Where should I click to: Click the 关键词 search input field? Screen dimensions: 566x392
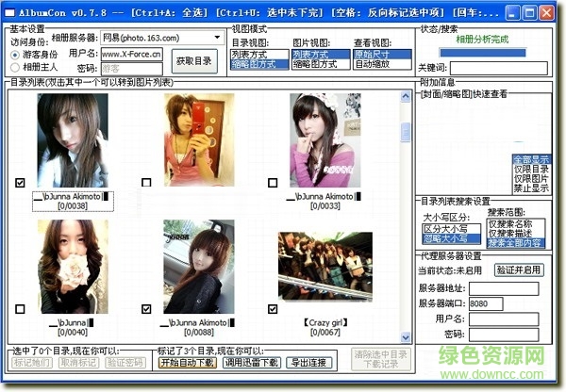point(498,68)
